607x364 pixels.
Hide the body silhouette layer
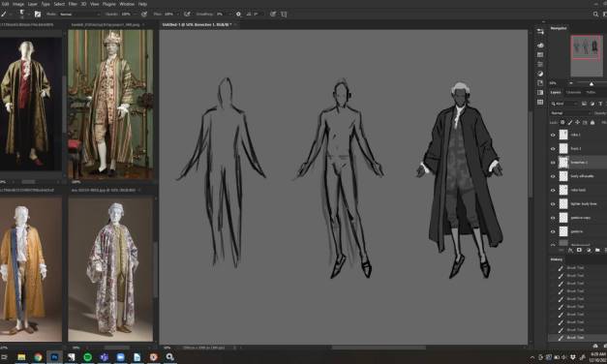tap(553, 176)
